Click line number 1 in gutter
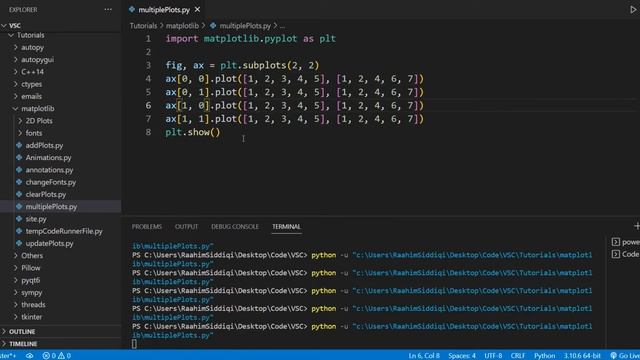This screenshot has height=360, width=640. (148, 38)
